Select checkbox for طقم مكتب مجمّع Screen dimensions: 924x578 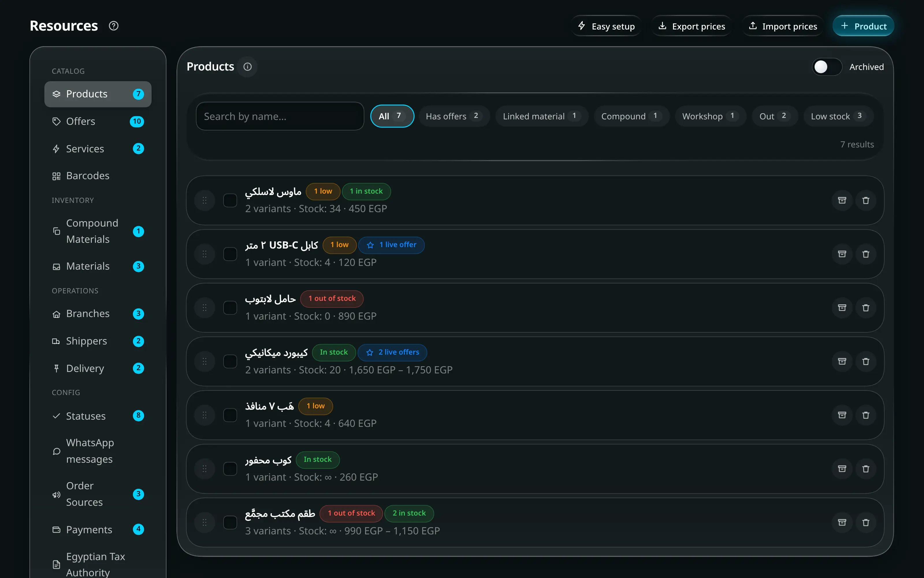pos(230,523)
